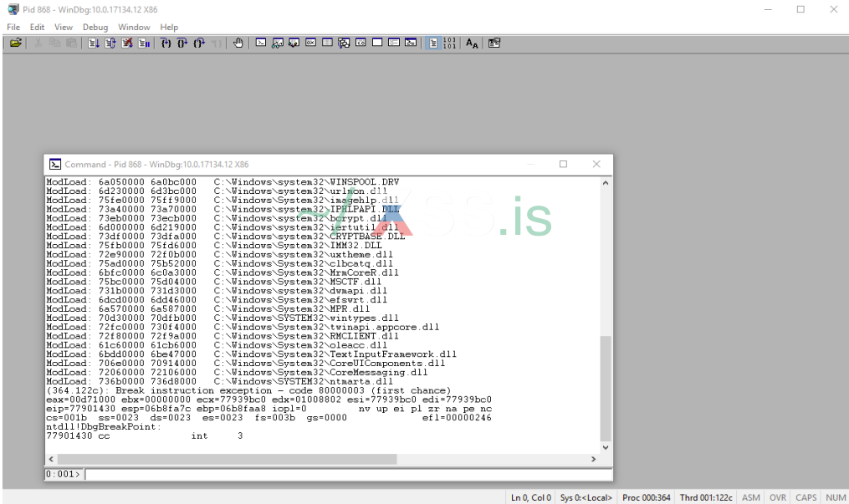849x504 pixels.
Task: Click the Copy toolbar icon
Action: coord(54,43)
